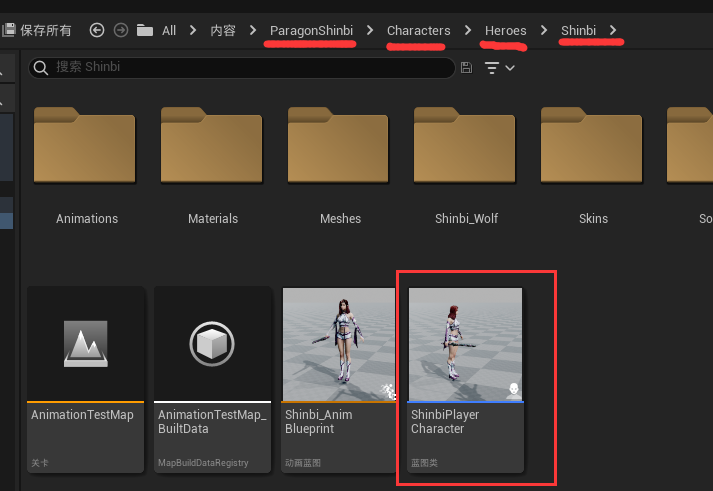Expand the arrow after Heroes breadcrumb
This screenshot has width=713, height=491.
[x=544, y=30]
